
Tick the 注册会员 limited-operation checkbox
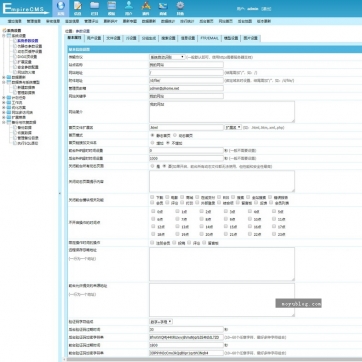pos(153,243)
